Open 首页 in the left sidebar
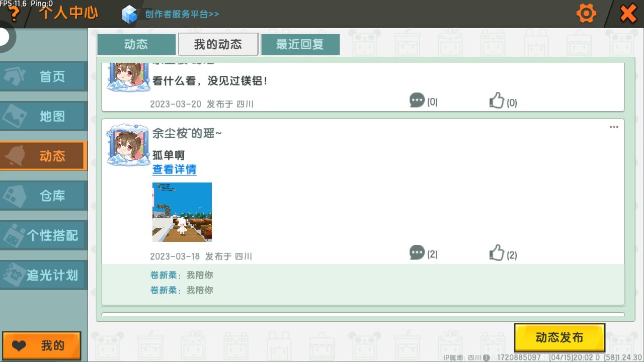This screenshot has height=362, width=644. (44, 77)
